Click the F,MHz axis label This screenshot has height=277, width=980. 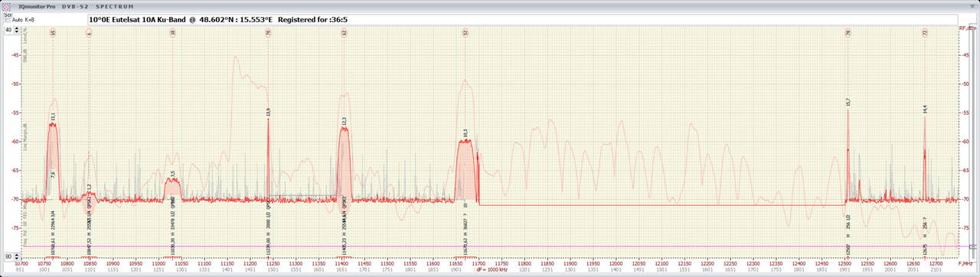click(965, 263)
